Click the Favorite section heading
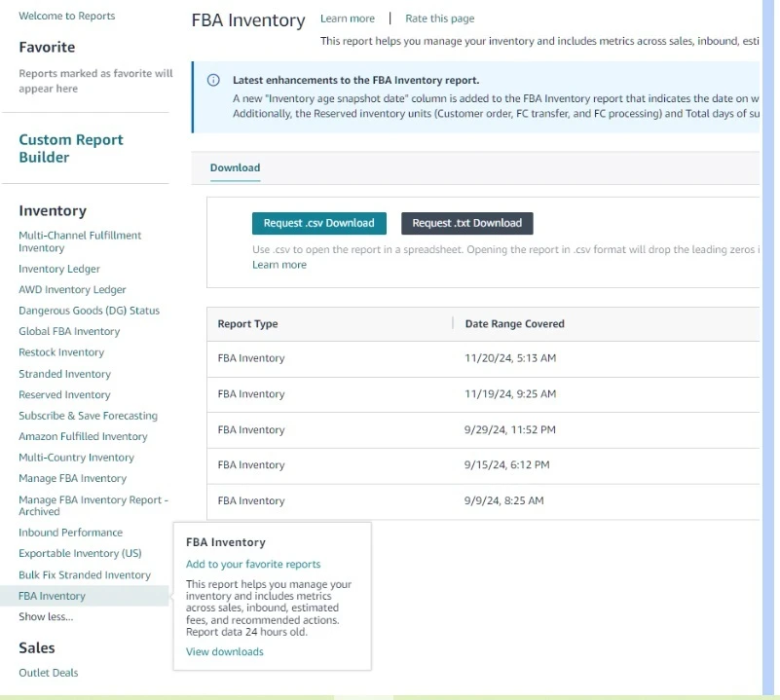Image resolution: width=780 pixels, height=700 pixels. pyautogui.click(x=47, y=48)
